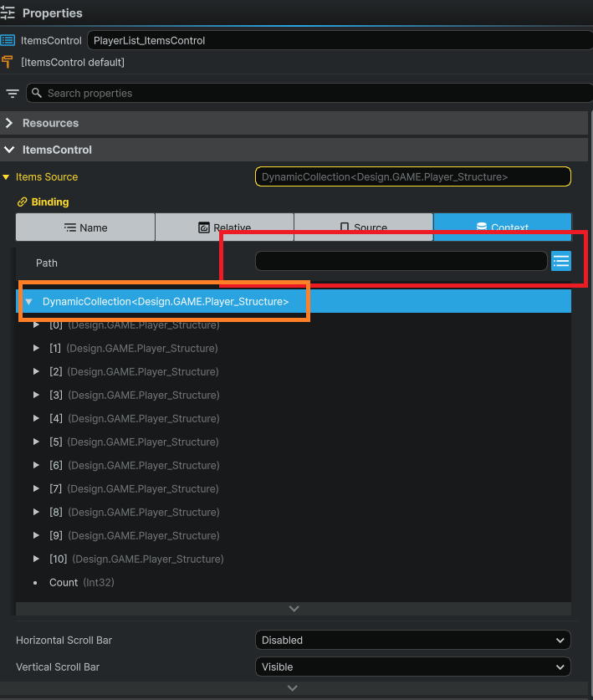Select the [7] Player_Structure row
The height and width of the screenshot is (700, 593).
click(294, 489)
